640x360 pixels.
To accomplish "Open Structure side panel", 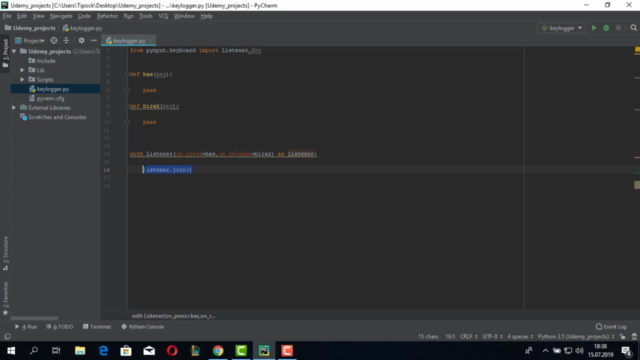I will [5, 253].
